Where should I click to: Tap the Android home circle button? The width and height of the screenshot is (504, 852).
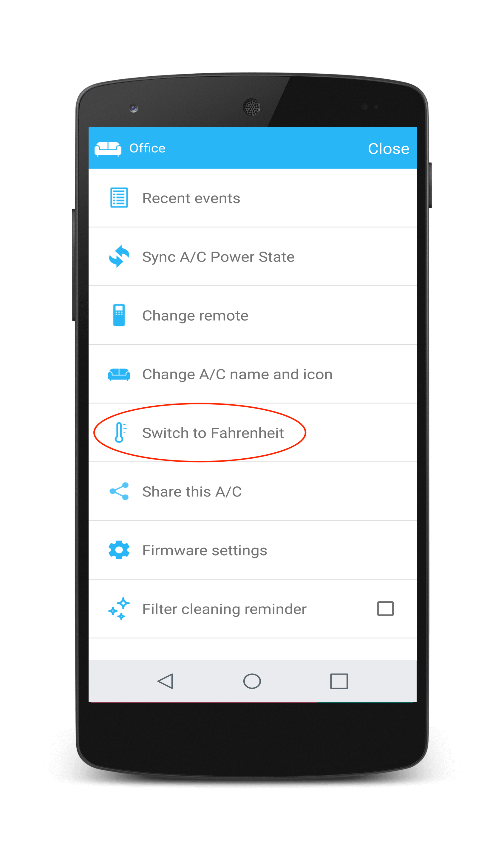(252, 681)
